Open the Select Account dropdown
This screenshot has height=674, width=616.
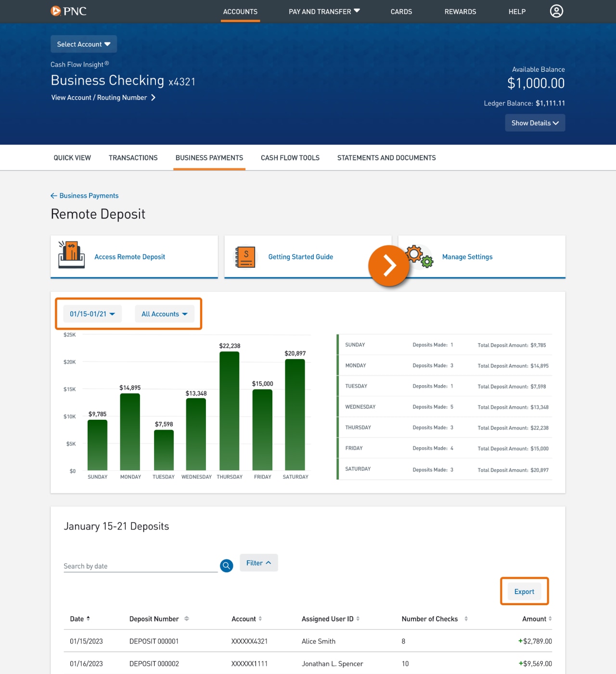pos(83,44)
